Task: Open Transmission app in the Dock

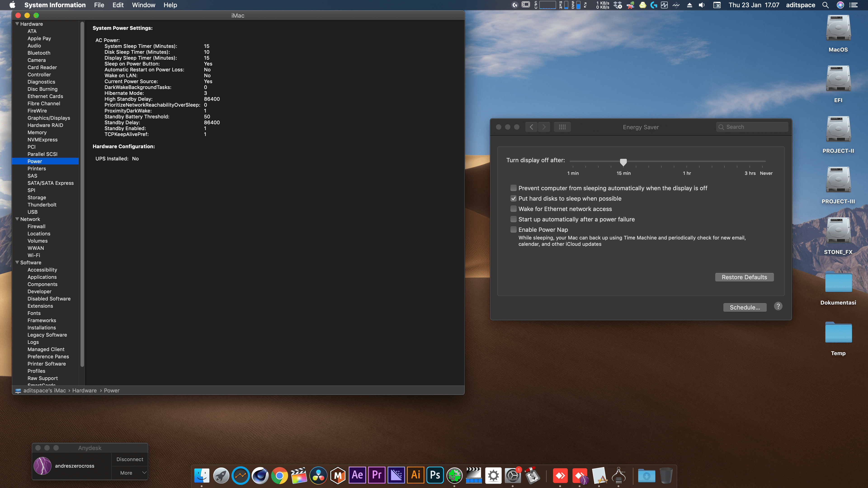Action: click(532, 476)
